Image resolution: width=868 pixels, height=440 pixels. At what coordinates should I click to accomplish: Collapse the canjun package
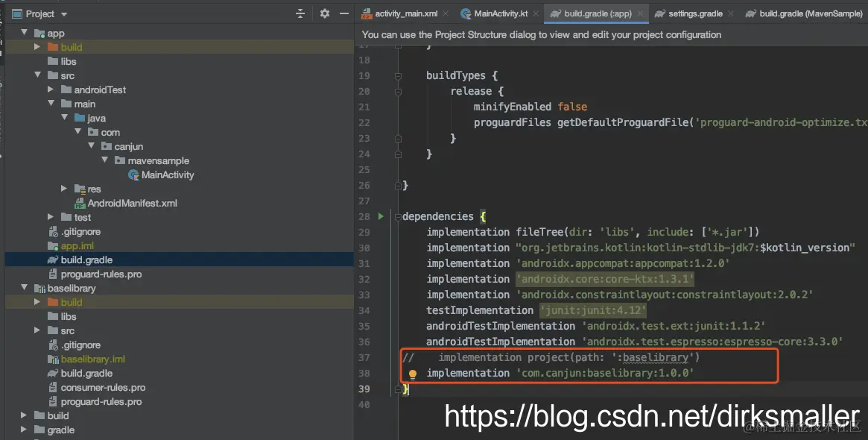pyautogui.click(x=91, y=146)
